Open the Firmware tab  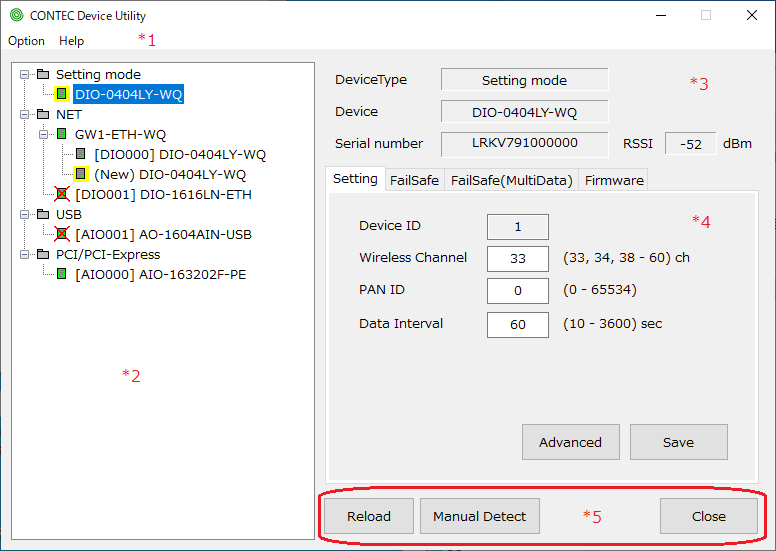[614, 180]
